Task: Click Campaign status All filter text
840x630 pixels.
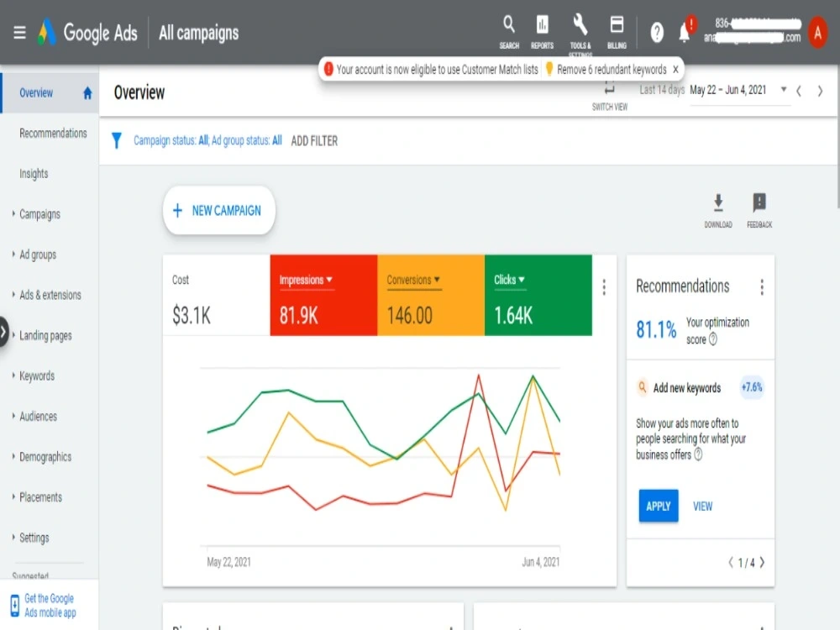Action: point(171,140)
